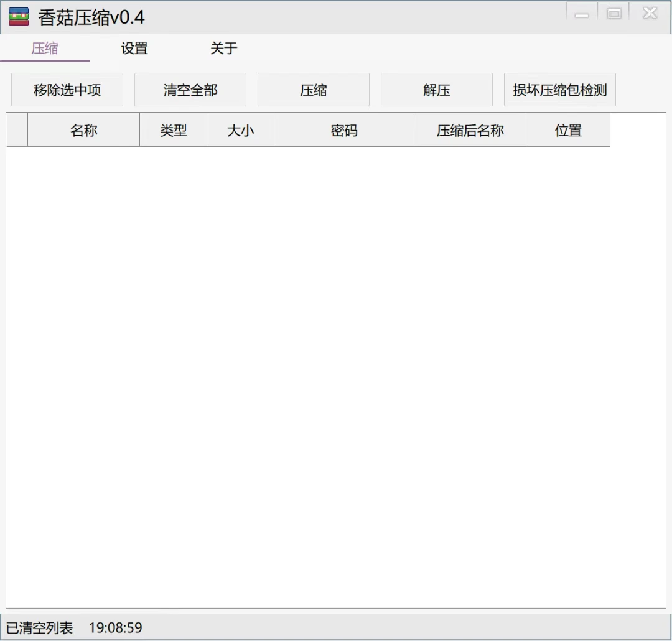Click the 密码 column header

coord(344,129)
